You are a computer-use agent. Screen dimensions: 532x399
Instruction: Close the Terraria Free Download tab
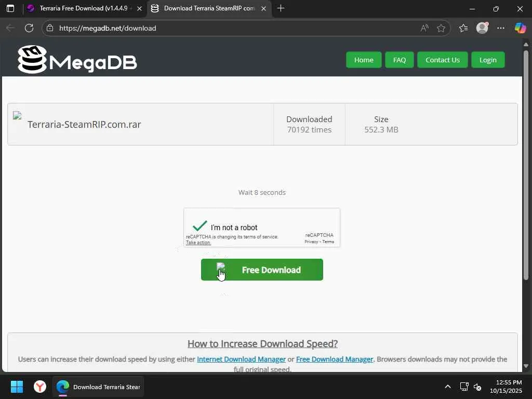click(x=139, y=9)
